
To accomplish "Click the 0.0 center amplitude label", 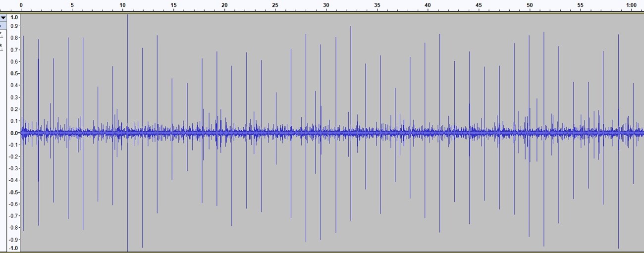I will click(x=14, y=133).
